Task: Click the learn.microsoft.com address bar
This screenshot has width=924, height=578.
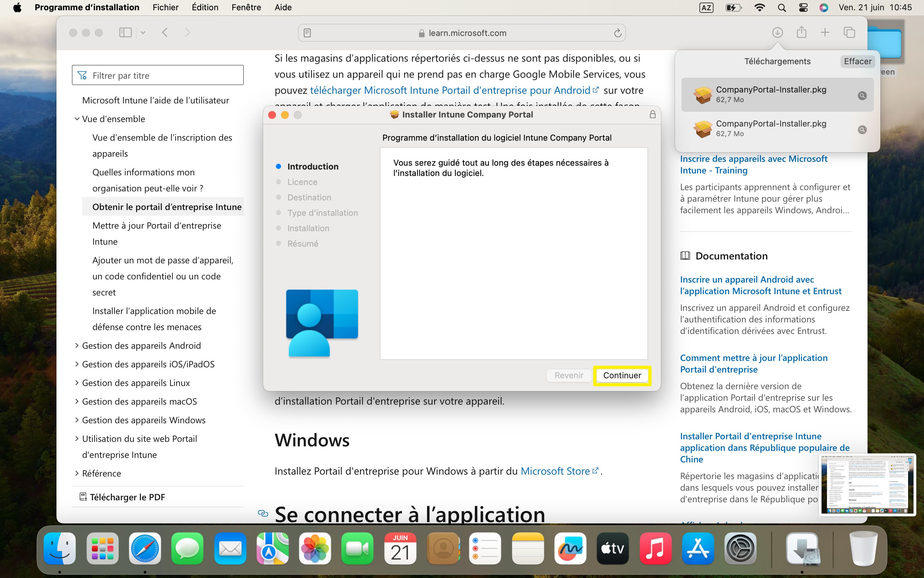Action: point(462,33)
